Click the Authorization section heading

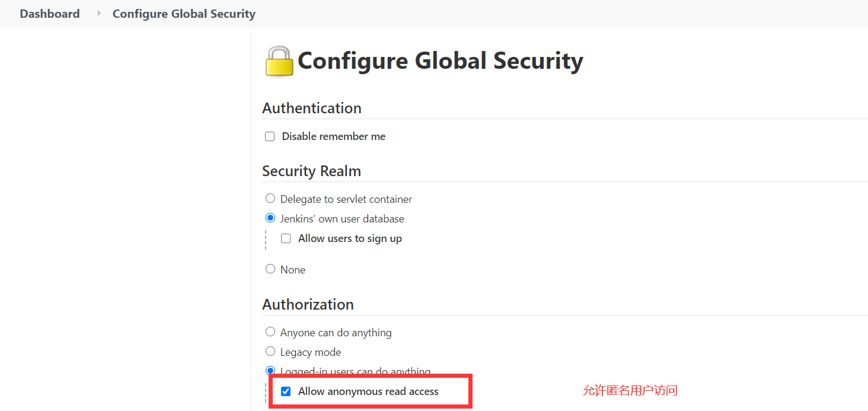[x=308, y=304]
